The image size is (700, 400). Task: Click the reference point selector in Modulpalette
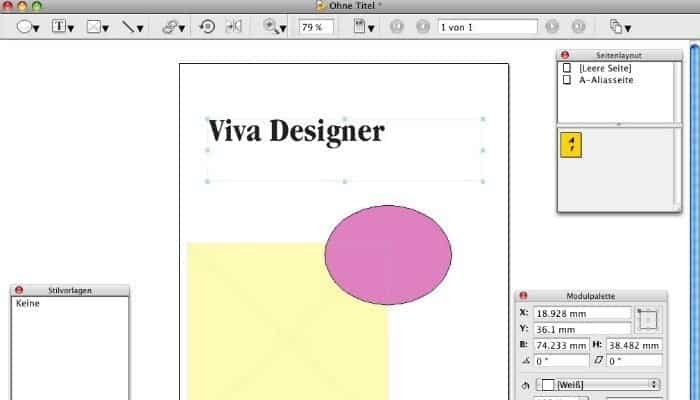(648, 319)
